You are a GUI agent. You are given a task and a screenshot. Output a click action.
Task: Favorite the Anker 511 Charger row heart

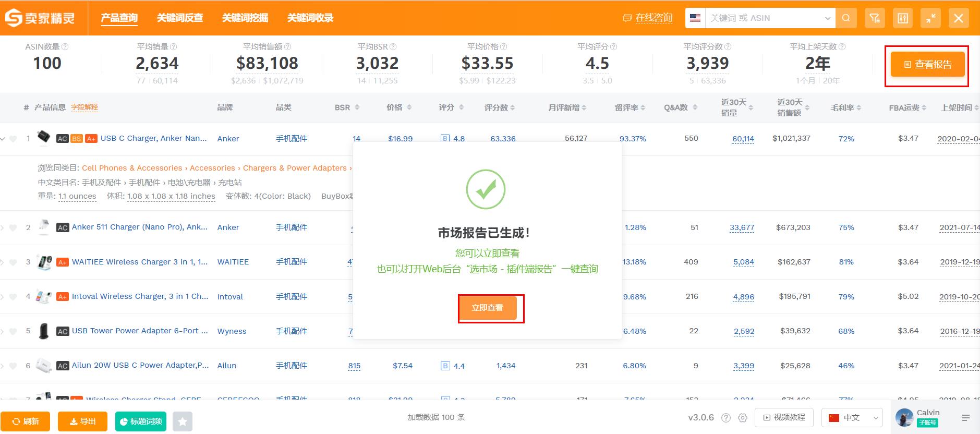click(14, 227)
